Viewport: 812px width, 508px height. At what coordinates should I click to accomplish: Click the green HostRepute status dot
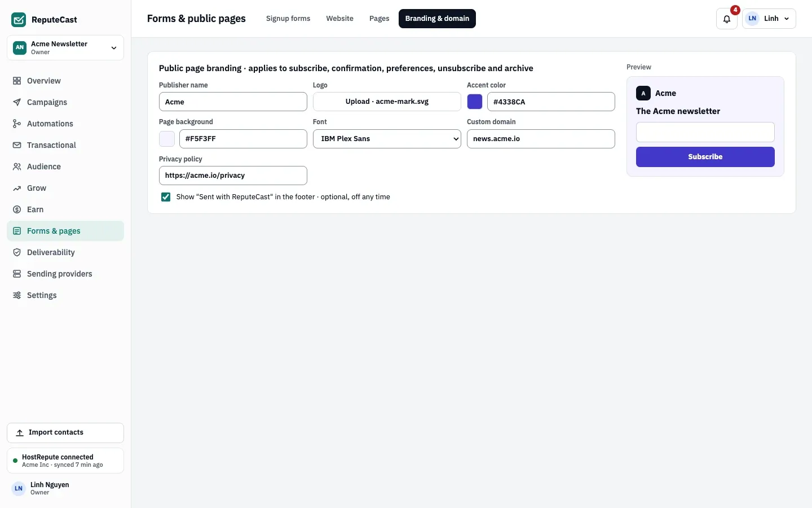tap(15, 461)
